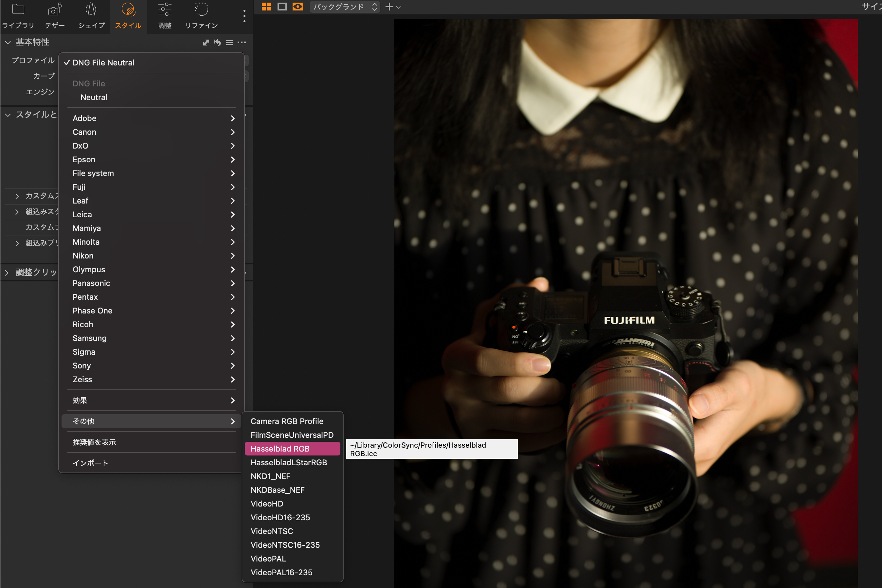This screenshot has width=882, height=588.
Task: Choose Neutral under DNG File
Action: pyautogui.click(x=152, y=98)
